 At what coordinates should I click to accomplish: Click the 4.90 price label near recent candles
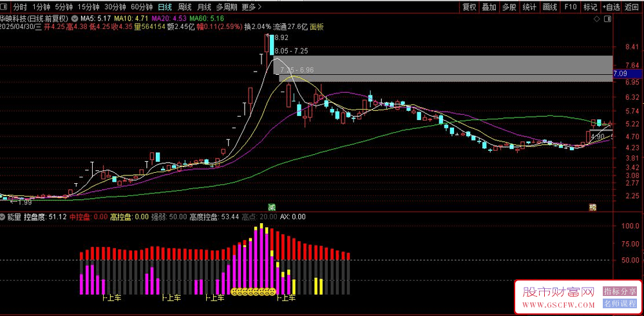point(599,137)
